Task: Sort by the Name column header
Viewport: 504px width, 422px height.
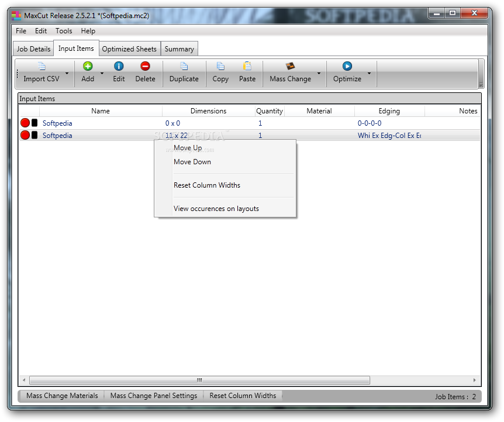Action: pyautogui.click(x=101, y=111)
